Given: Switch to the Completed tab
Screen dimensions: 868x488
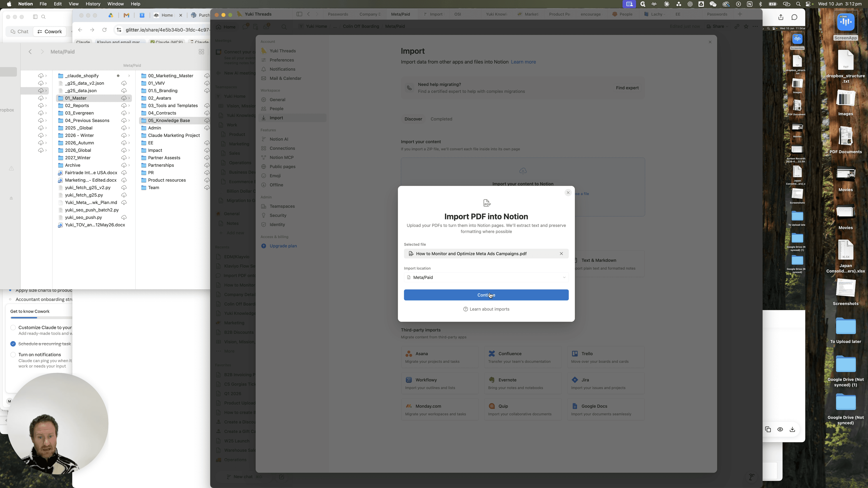Looking at the screenshot, I should click(x=441, y=119).
